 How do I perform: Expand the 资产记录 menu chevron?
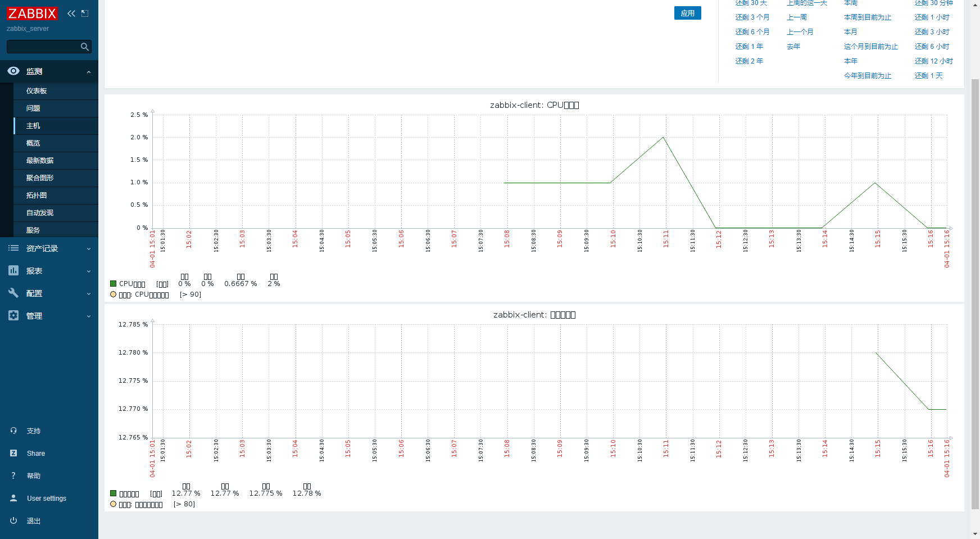tap(89, 249)
